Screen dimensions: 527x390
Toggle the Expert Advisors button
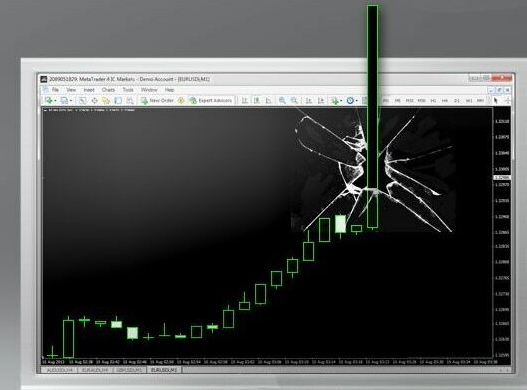pos(211,100)
